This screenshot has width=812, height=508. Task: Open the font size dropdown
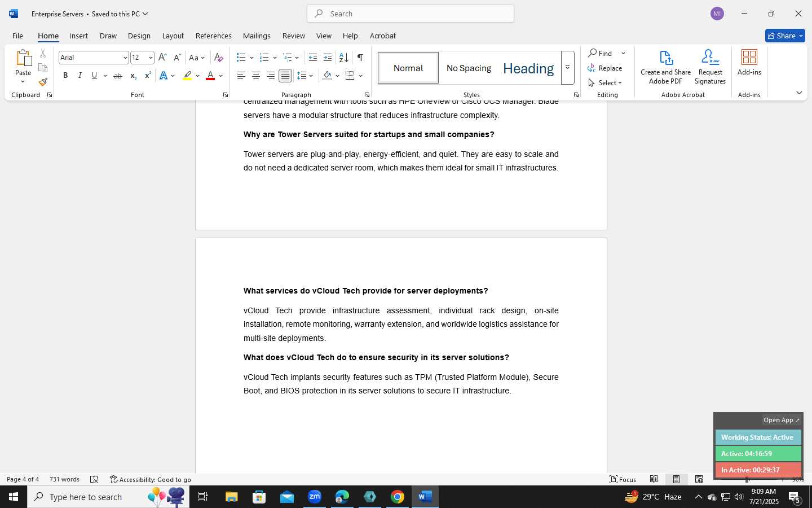(x=151, y=58)
